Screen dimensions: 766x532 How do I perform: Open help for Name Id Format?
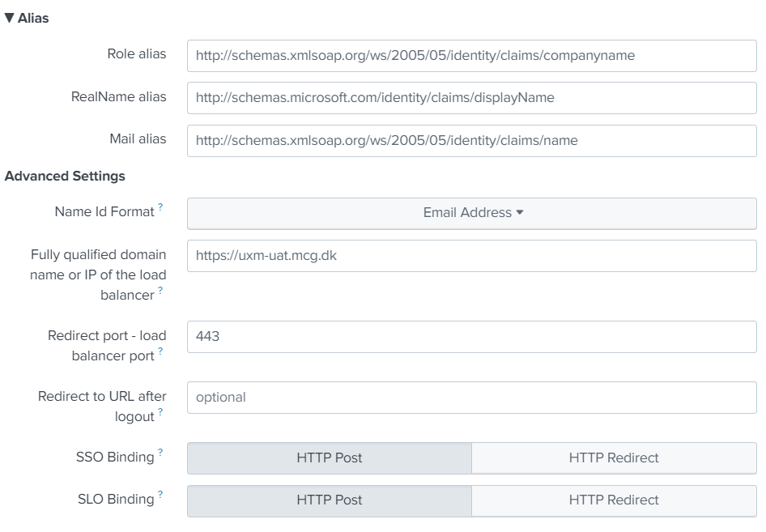(160, 208)
